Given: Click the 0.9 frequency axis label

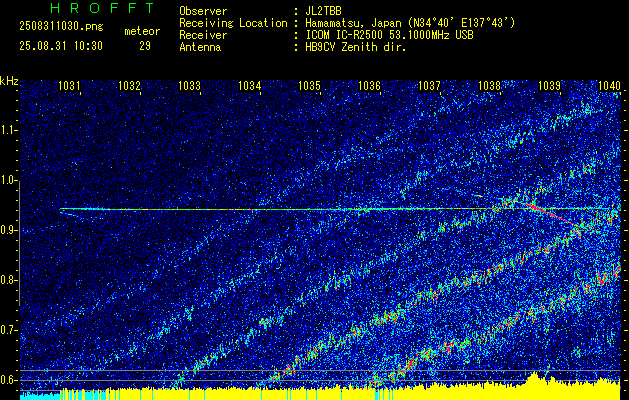Looking at the screenshot, I should click(x=8, y=230).
